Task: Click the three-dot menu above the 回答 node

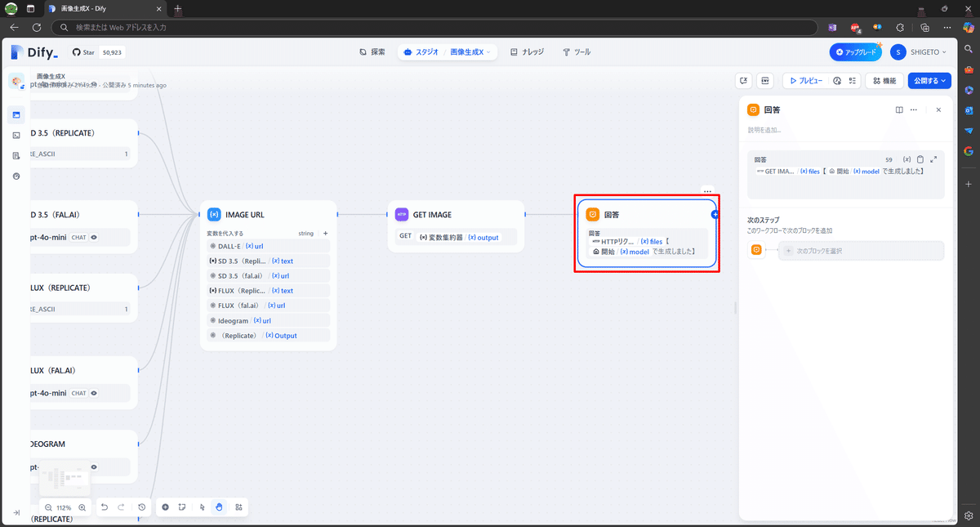Action: tap(707, 191)
